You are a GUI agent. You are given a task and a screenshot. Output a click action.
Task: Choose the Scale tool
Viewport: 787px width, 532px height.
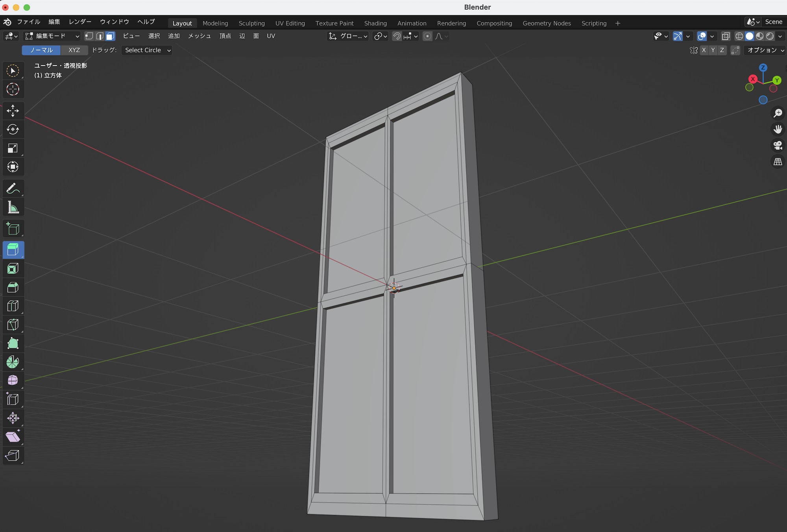click(13, 148)
